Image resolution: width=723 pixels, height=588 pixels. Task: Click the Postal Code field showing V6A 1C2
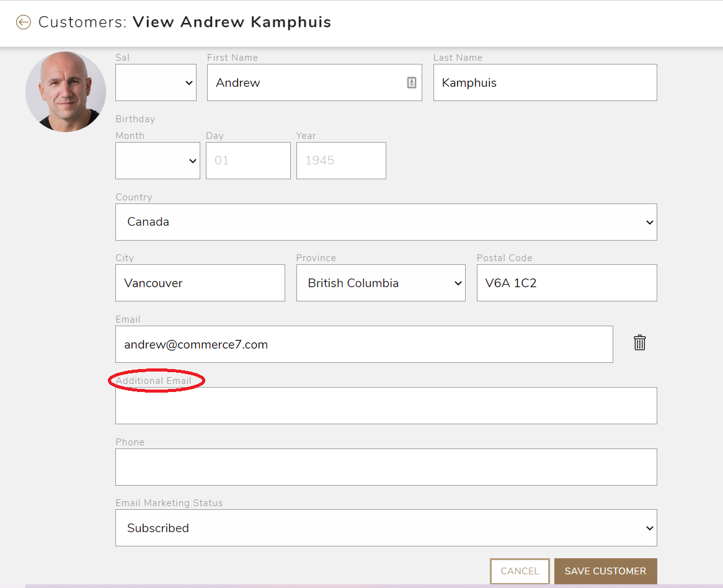pyautogui.click(x=566, y=282)
